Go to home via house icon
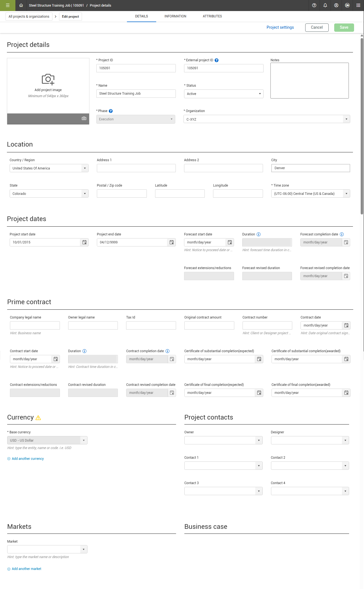 pos(21,6)
